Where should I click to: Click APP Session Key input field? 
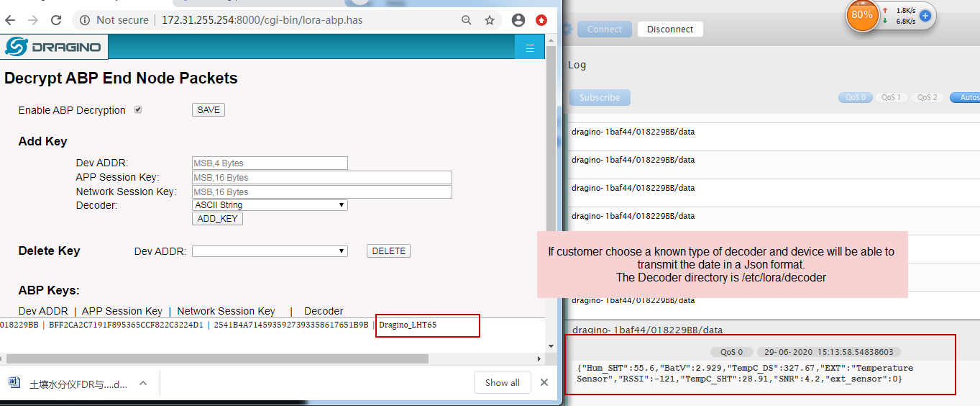coord(322,178)
